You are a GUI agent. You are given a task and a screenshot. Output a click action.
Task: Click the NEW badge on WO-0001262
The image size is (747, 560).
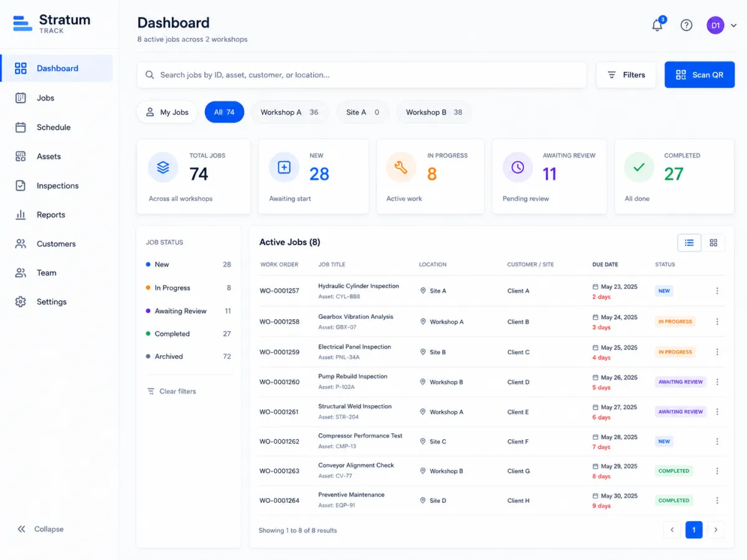tap(664, 441)
